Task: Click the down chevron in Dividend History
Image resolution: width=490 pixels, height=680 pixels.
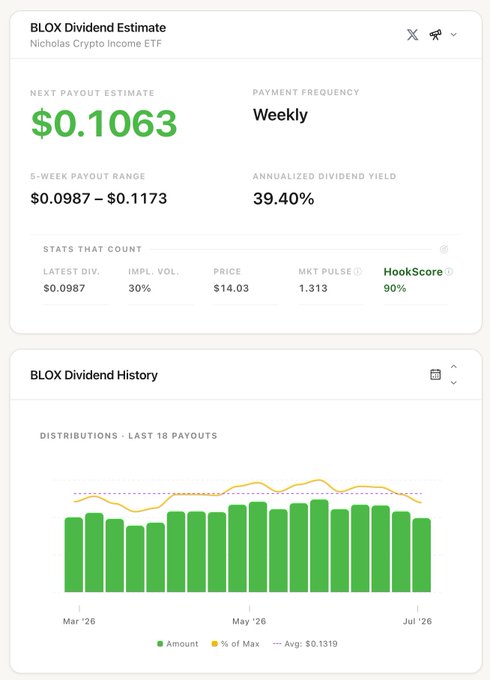Action: (454, 382)
